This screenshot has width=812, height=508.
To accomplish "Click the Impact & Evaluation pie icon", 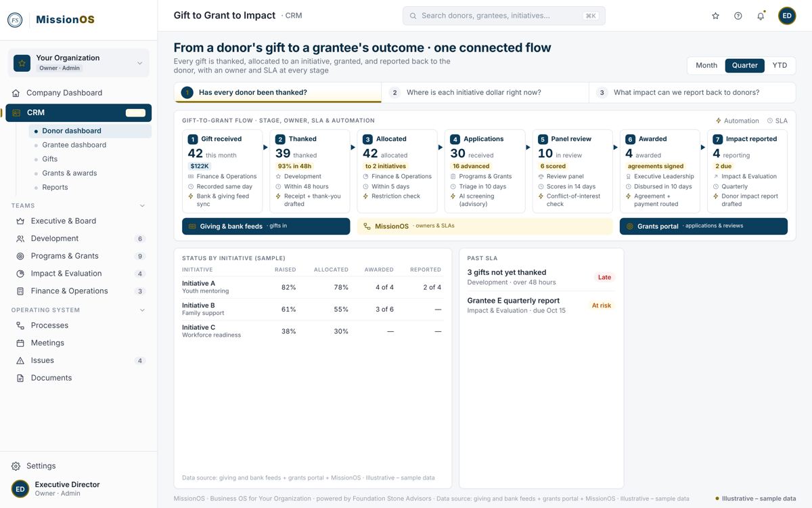I will pos(20,274).
